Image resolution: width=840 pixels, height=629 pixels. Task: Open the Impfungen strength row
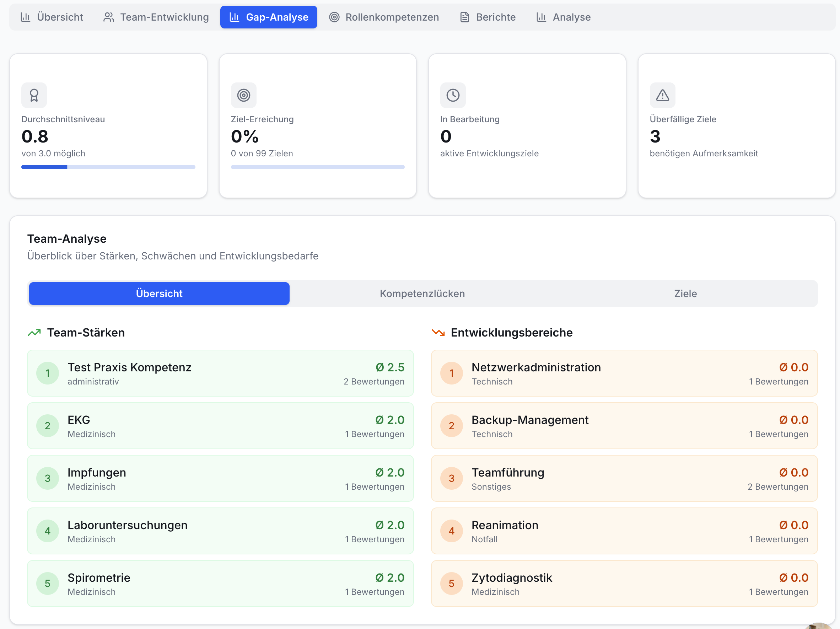click(220, 478)
